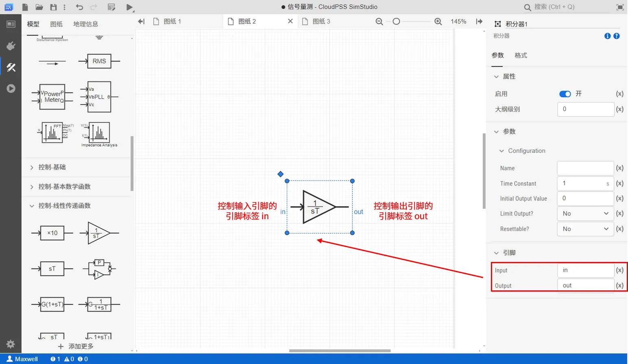Select the 1/sT integrator in palette
Screen dimensions: 628x364
pyautogui.click(x=99, y=233)
